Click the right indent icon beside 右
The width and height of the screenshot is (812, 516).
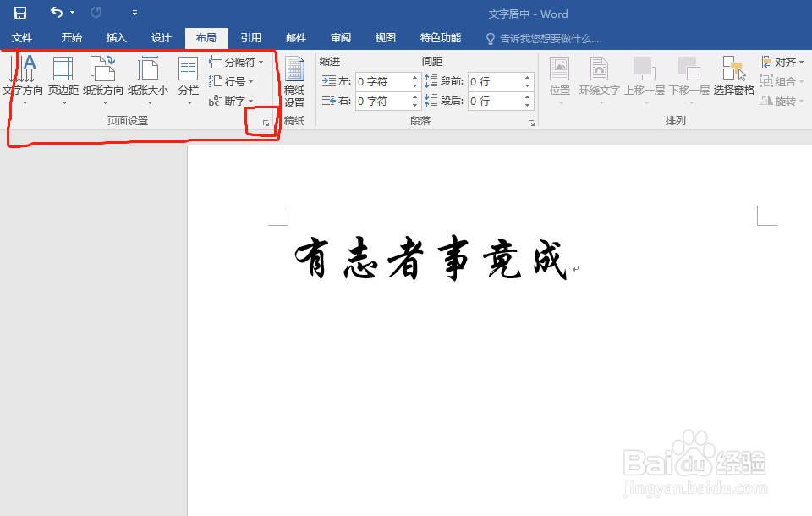[329, 101]
